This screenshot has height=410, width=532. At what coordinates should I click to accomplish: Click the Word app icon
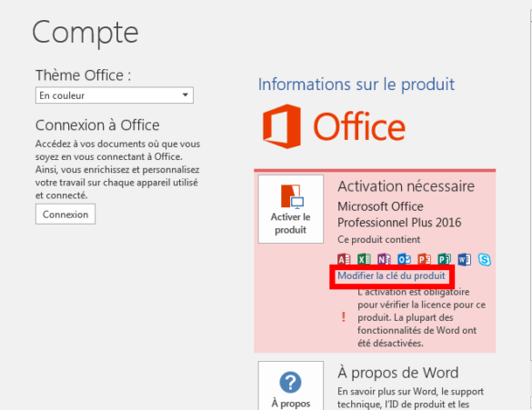[x=464, y=259]
